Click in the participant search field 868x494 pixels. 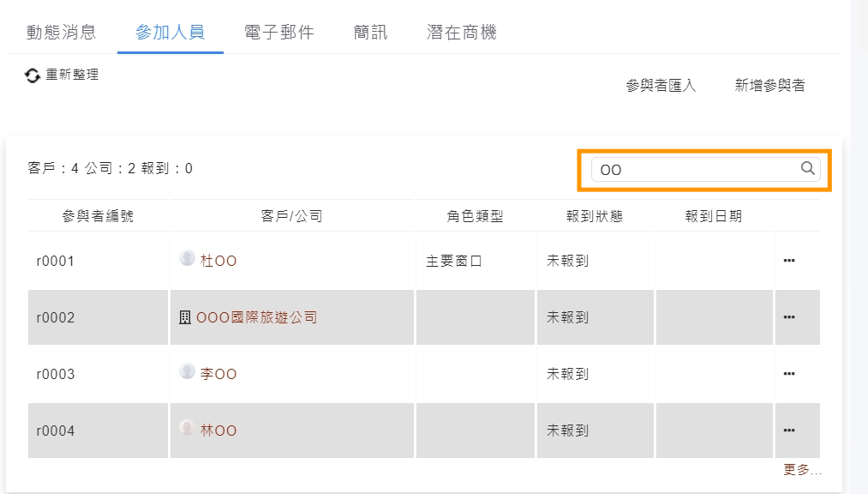click(x=694, y=170)
